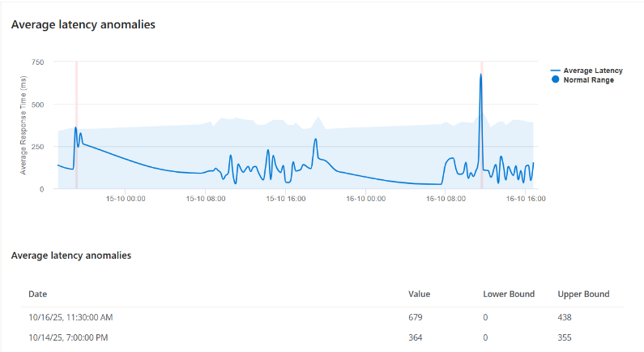Click the Normal Range legend circle icon
The height and width of the screenshot is (352, 644).
(x=555, y=79)
